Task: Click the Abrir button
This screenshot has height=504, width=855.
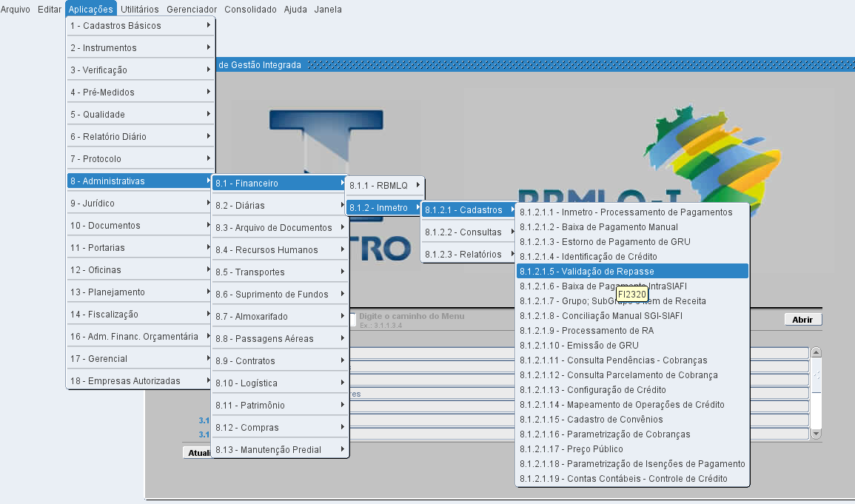Action: tap(802, 320)
